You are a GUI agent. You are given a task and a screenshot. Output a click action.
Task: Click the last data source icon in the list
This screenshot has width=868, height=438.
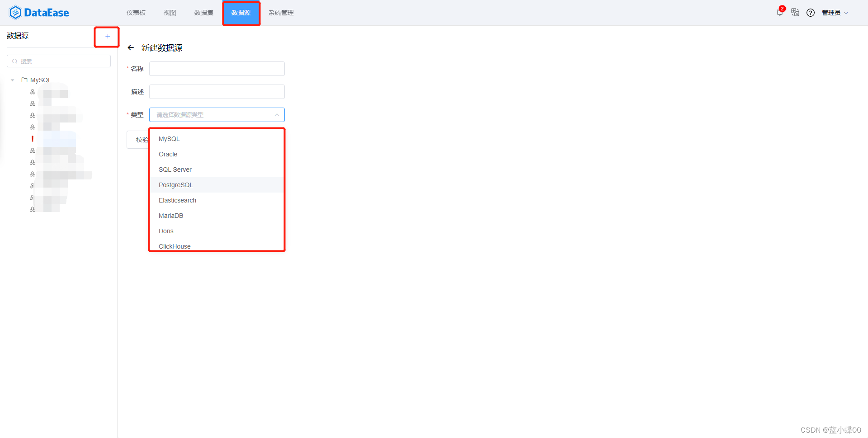(32, 209)
